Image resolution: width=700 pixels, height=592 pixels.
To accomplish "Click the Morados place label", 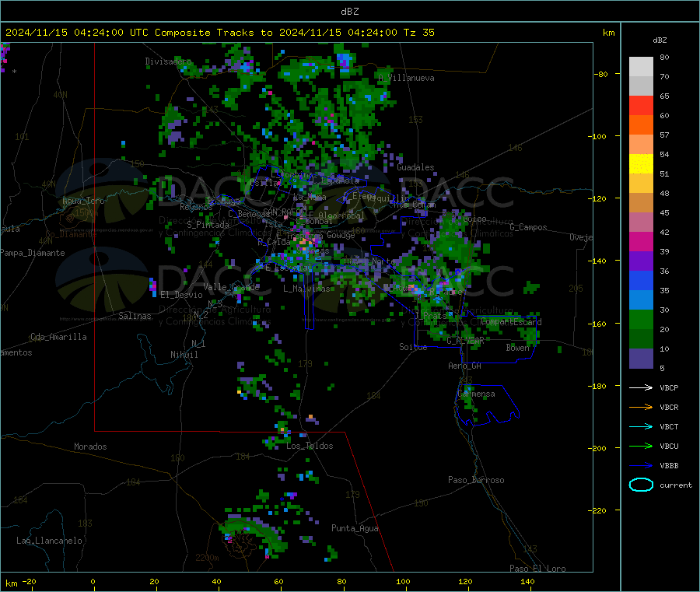I will click(90, 447).
